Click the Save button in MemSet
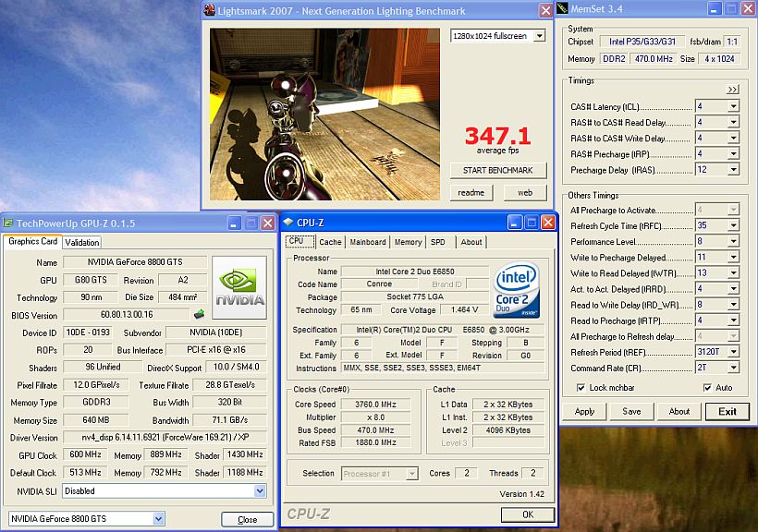This screenshot has height=532, width=758. pyautogui.click(x=631, y=411)
